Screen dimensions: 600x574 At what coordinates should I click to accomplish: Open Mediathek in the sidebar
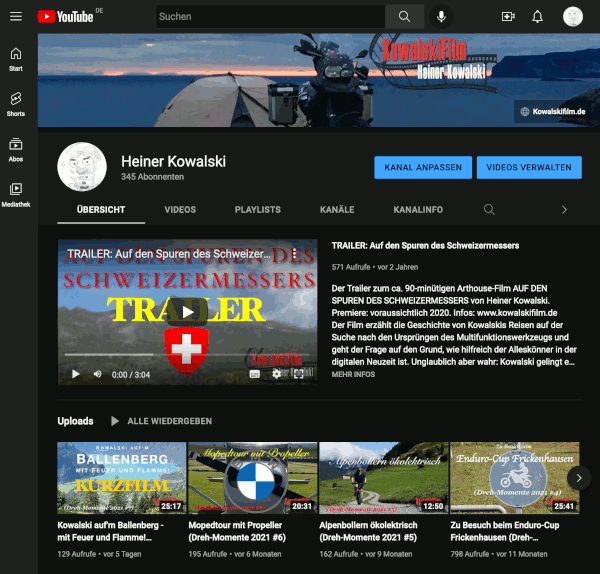coord(16,193)
